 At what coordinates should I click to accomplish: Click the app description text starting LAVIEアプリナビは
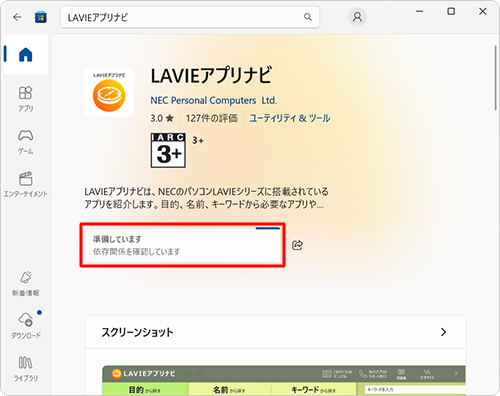tap(206, 198)
